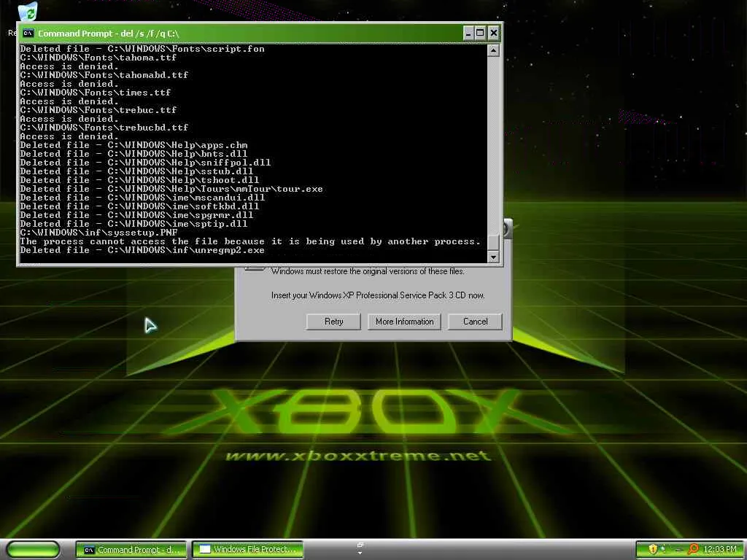Click line ending with inf\unregmp2.exe

click(x=142, y=250)
